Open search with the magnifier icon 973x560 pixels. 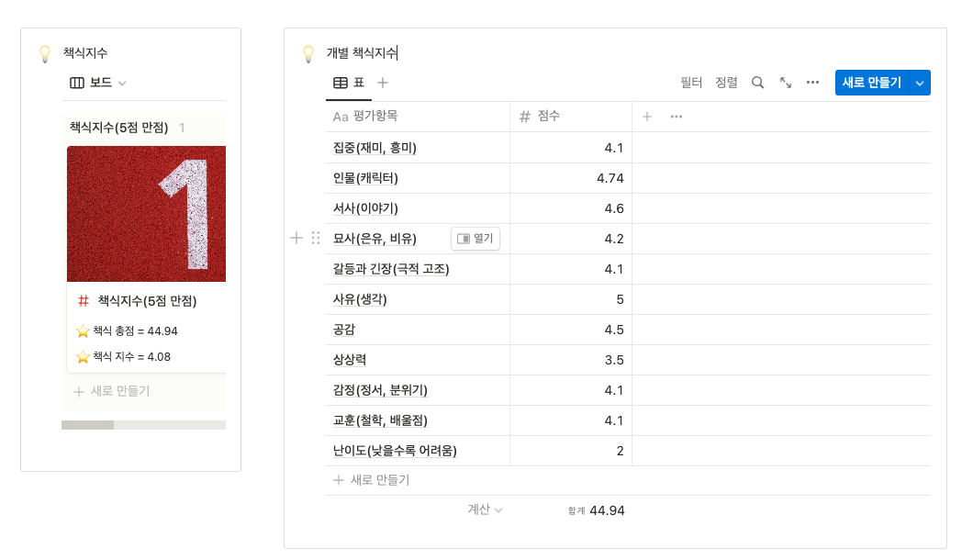[757, 82]
